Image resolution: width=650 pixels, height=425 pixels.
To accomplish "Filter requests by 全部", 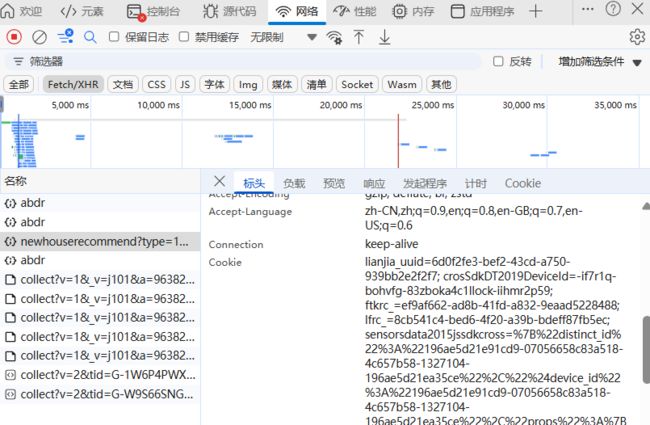I will [x=19, y=85].
